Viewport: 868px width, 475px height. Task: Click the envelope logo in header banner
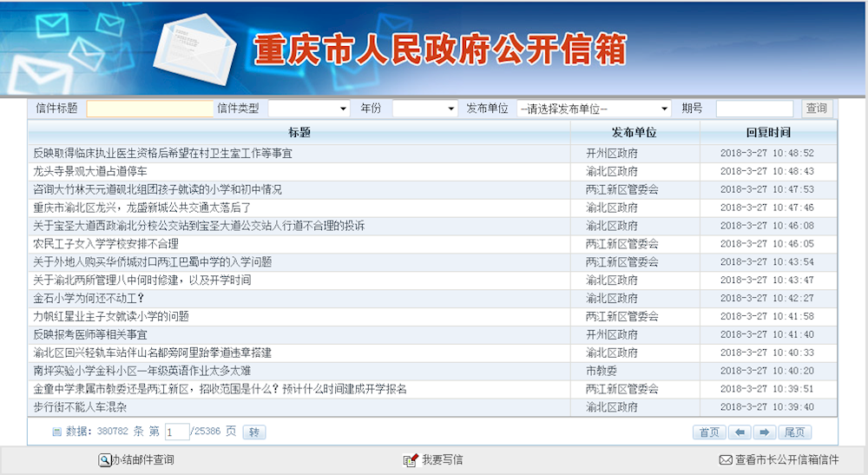tap(197, 48)
